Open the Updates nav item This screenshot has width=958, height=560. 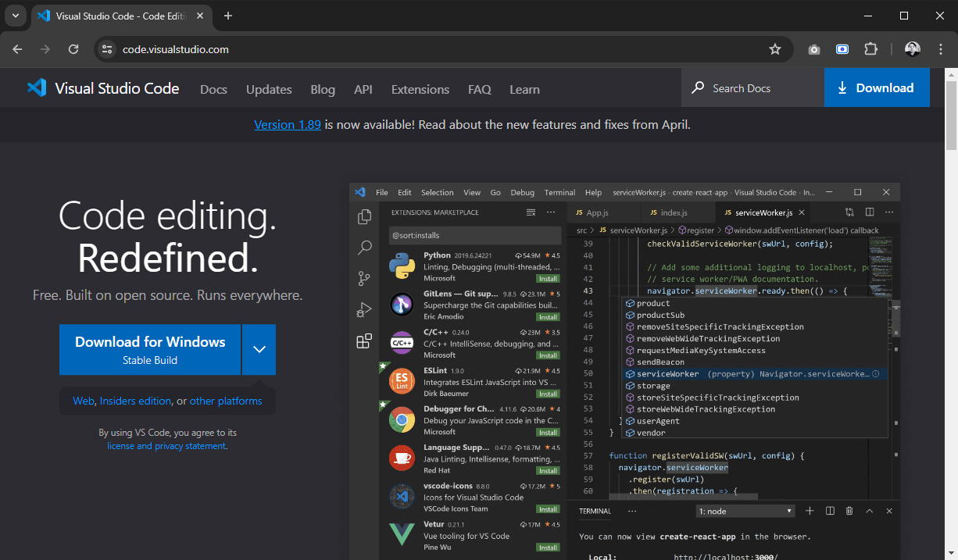pos(269,89)
